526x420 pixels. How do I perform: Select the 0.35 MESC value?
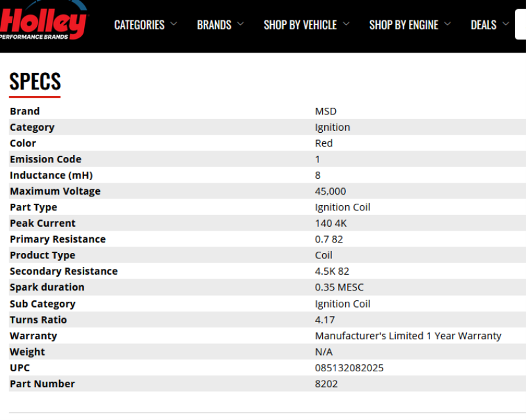(x=339, y=287)
